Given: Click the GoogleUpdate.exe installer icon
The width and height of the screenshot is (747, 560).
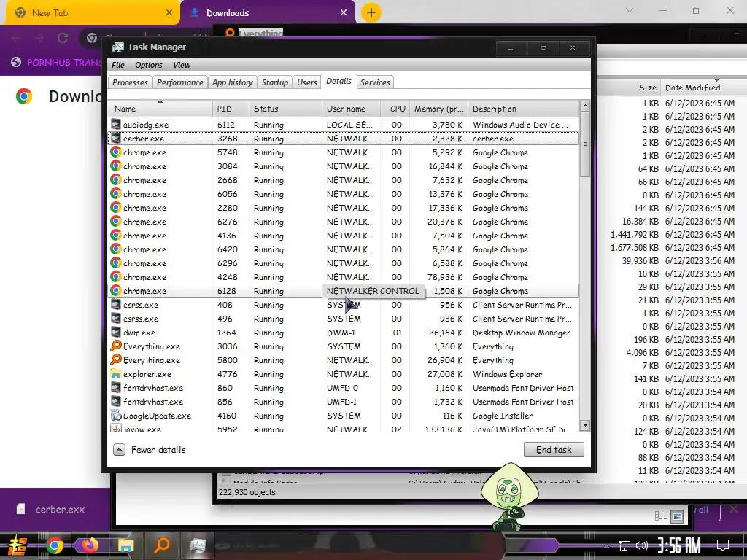Looking at the screenshot, I should [x=115, y=415].
